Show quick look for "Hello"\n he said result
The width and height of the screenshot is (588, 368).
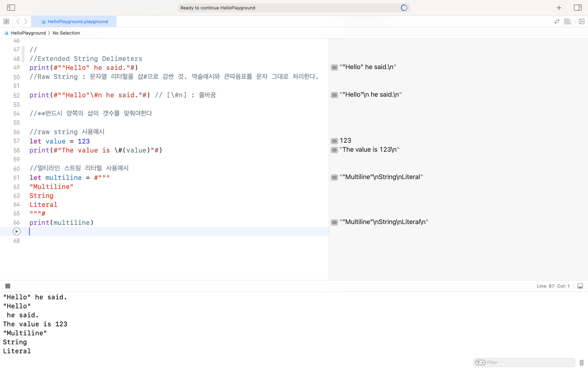point(334,95)
